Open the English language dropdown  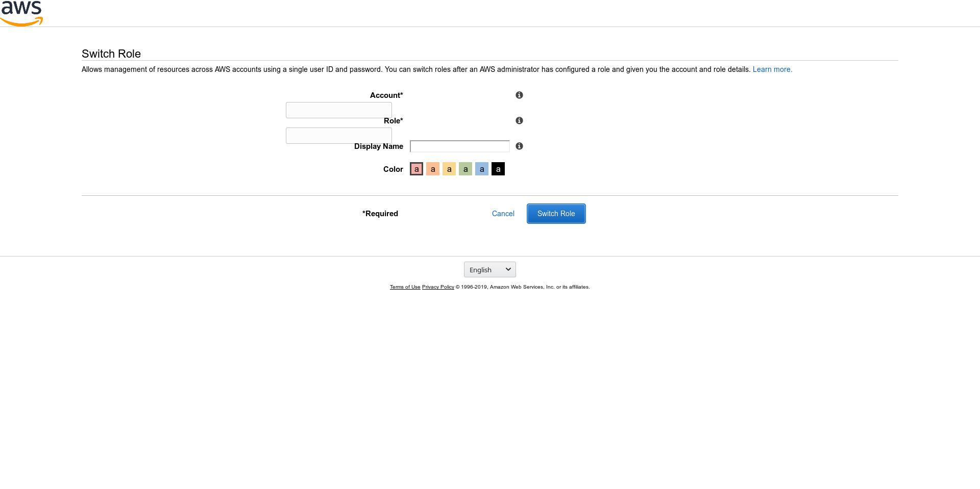pos(489,270)
